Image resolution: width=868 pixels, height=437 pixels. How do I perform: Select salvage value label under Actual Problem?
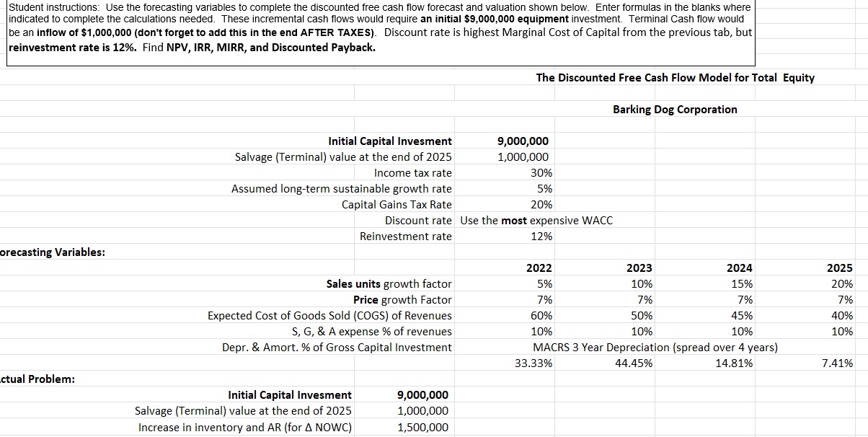pyautogui.click(x=244, y=410)
